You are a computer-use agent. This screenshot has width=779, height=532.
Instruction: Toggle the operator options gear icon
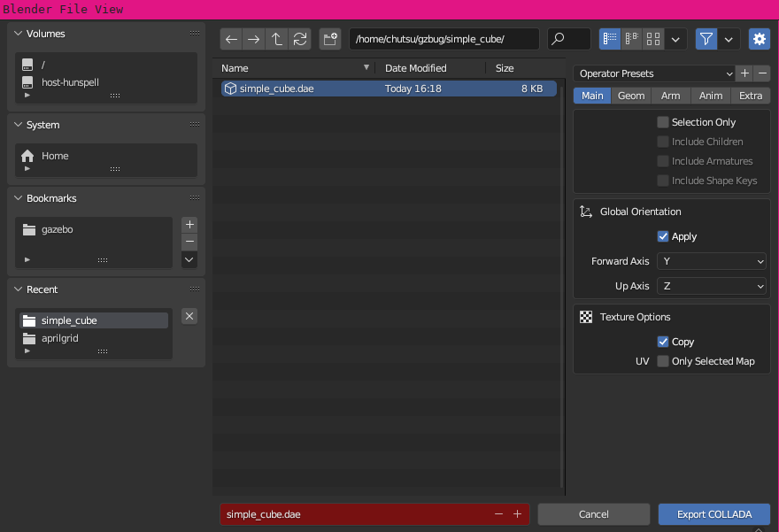(x=760, y=39)
